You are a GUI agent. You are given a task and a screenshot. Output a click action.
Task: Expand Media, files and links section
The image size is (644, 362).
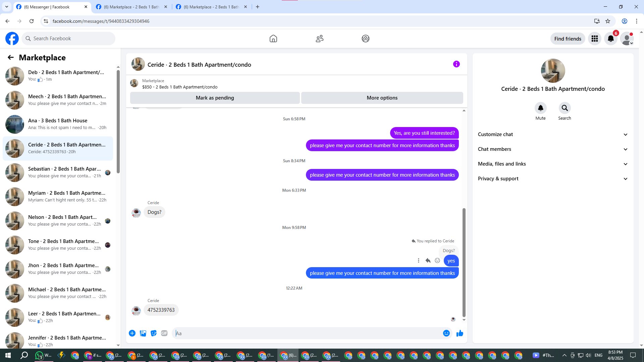tap(553, 164)
